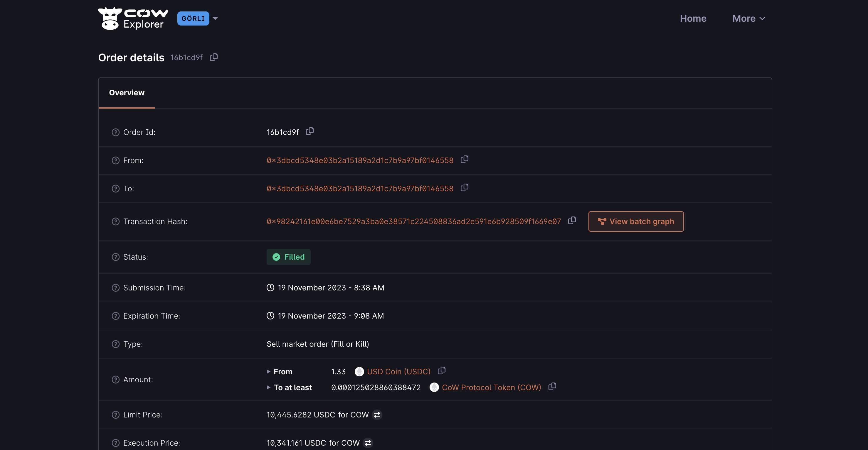The width and height of the screenshot is (868, 450).
Task: Show help tooltip for Transaction Hash
Action: [116, 221]
